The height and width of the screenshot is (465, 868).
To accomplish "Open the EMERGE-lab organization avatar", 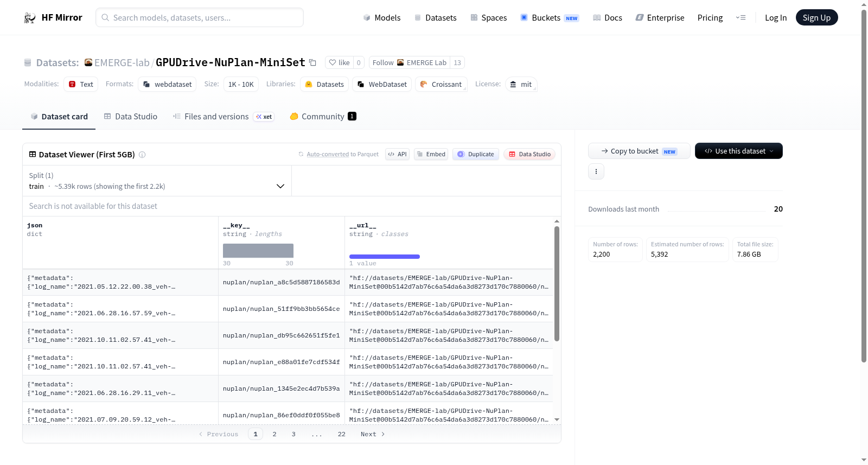I will [x=88, y=62].
